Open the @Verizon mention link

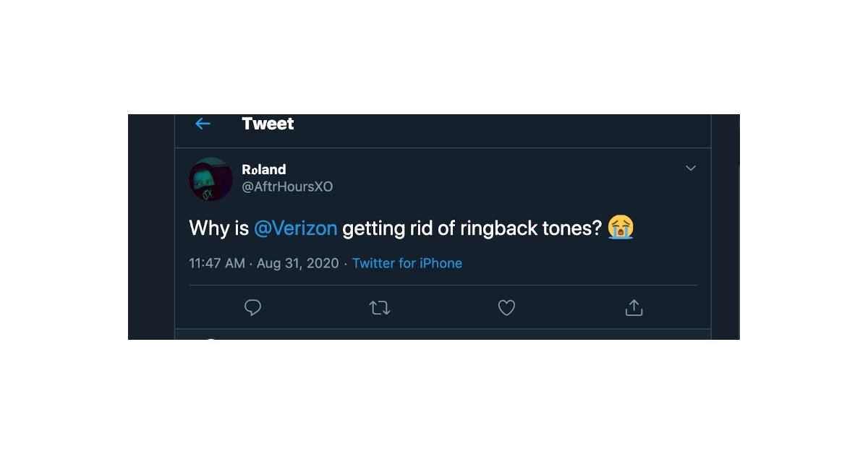click(296, 227)
